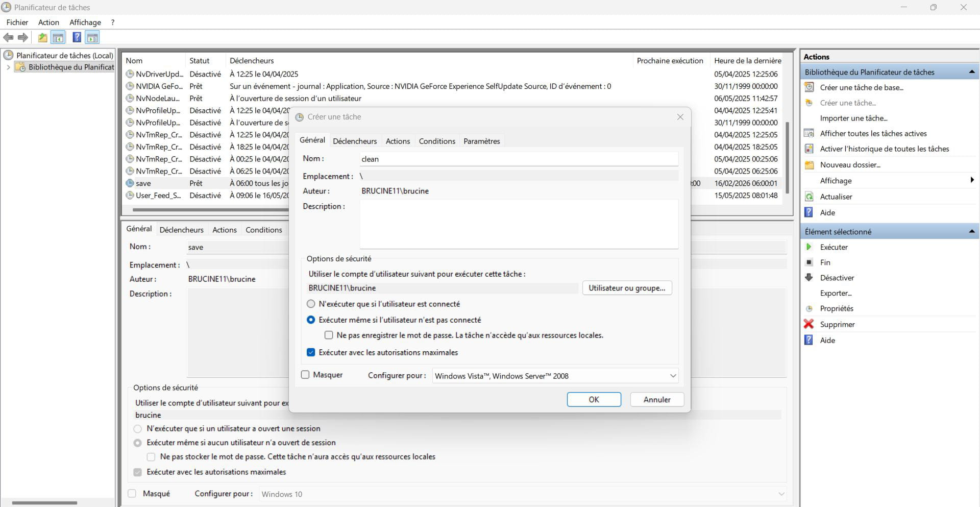Select N'exécuter que si l'utilisateur est connecté
The image size is (980, 507).
click(x=311, y=304)
